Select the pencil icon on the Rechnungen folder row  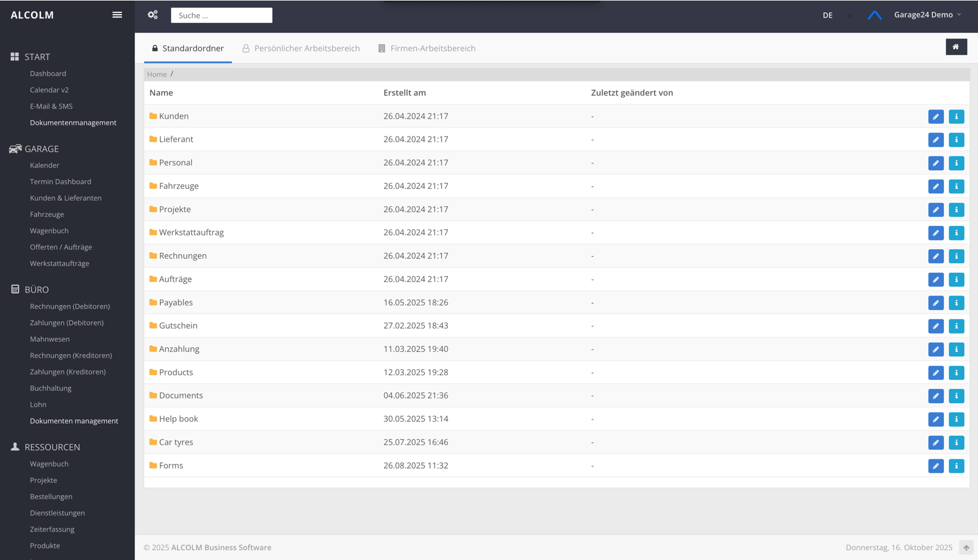[936, 256]
